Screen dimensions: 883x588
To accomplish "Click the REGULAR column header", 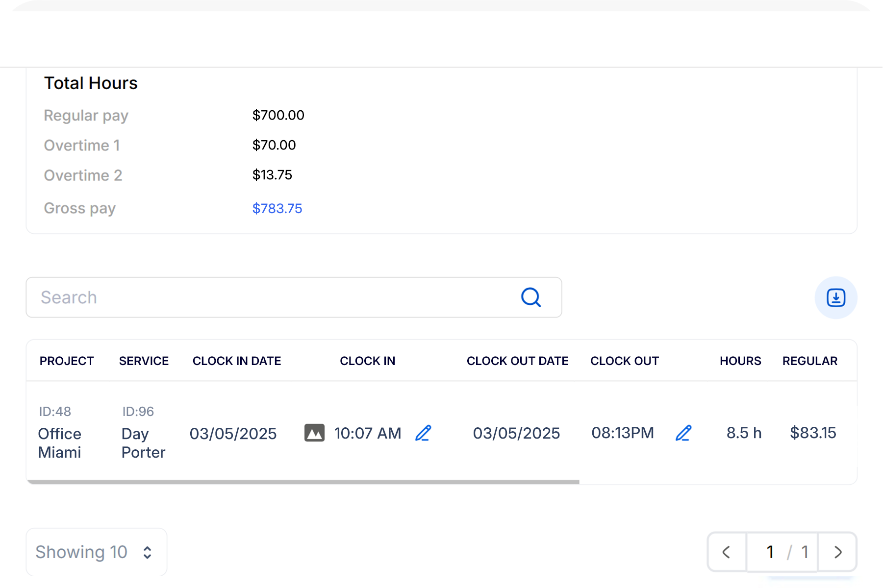I will pyautogui.click(x=810, y=361).
